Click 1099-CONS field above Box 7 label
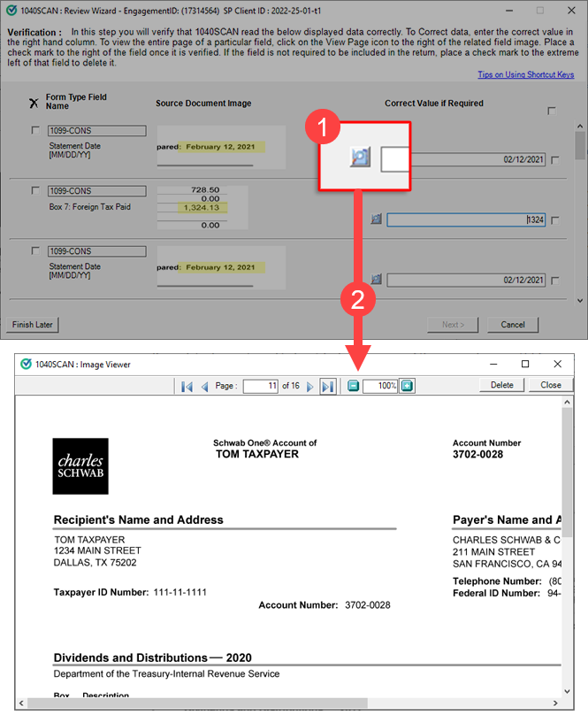Screen dimensions: 588x715 [x=97, y=191]
